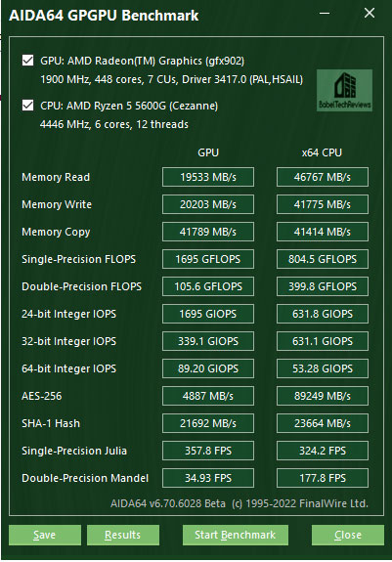The image size is (392, 562).
Task: Open the Results button
Action: [123, 535]
